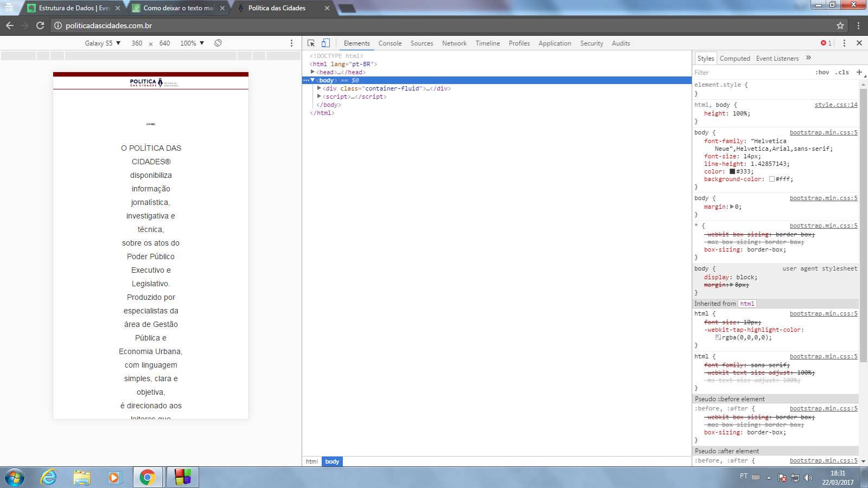The image size is (868, 488).
Task: Open the Application tab
Action: tap(554, 43)
